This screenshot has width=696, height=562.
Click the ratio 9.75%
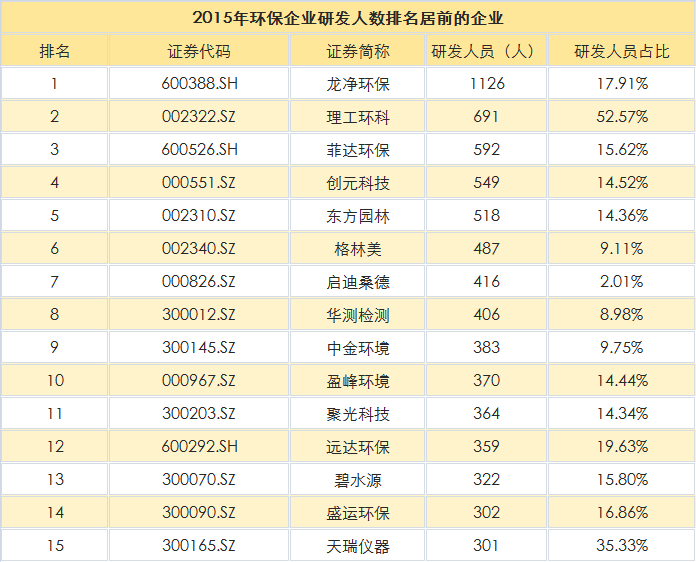(x=621, y=347)
